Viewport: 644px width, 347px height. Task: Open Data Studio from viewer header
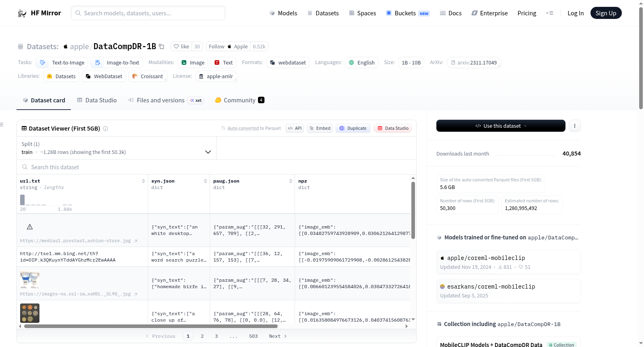(x=393, y=128)
